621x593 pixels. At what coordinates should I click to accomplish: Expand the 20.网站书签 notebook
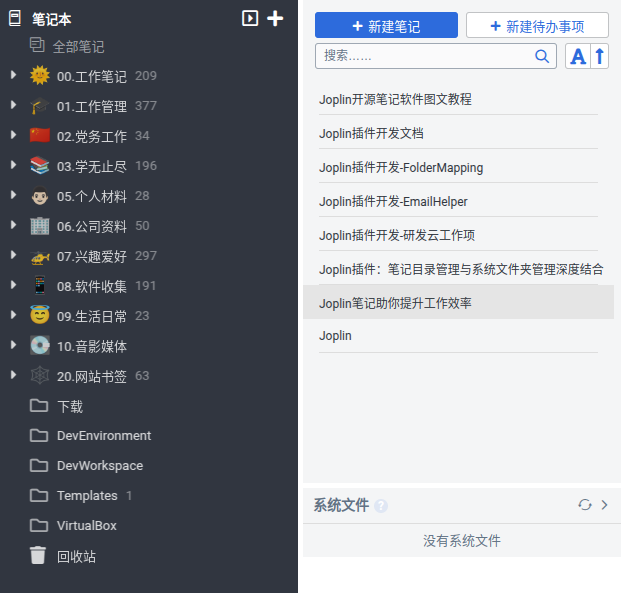point(13,375)
